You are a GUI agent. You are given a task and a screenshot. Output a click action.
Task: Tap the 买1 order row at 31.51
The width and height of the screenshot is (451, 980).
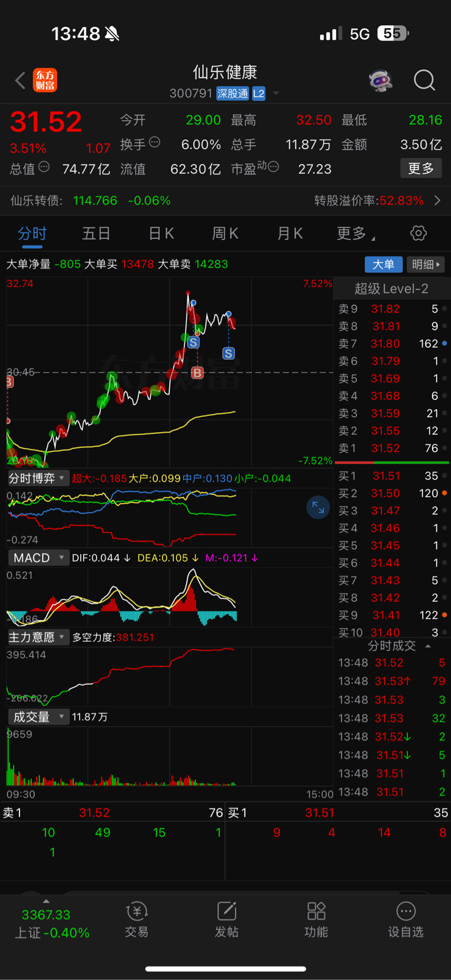392,476
